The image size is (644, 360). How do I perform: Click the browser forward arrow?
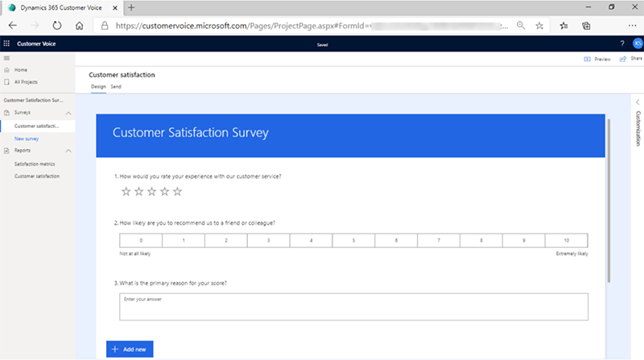pyautogui.click(x=35, y=26)
